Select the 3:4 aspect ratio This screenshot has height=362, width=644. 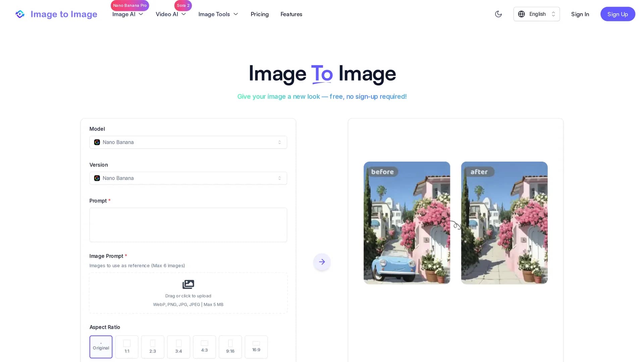point(178,347)
